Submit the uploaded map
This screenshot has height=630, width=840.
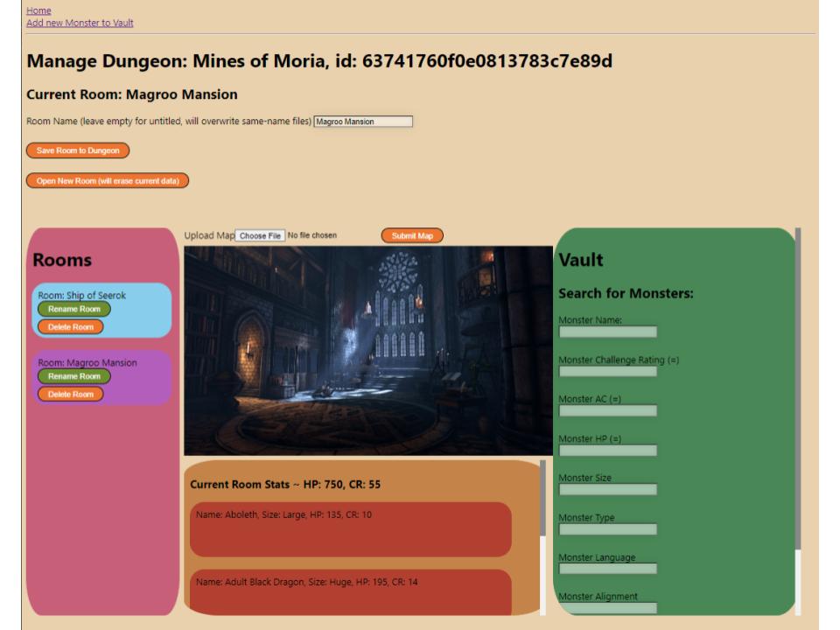pos(412,235)
